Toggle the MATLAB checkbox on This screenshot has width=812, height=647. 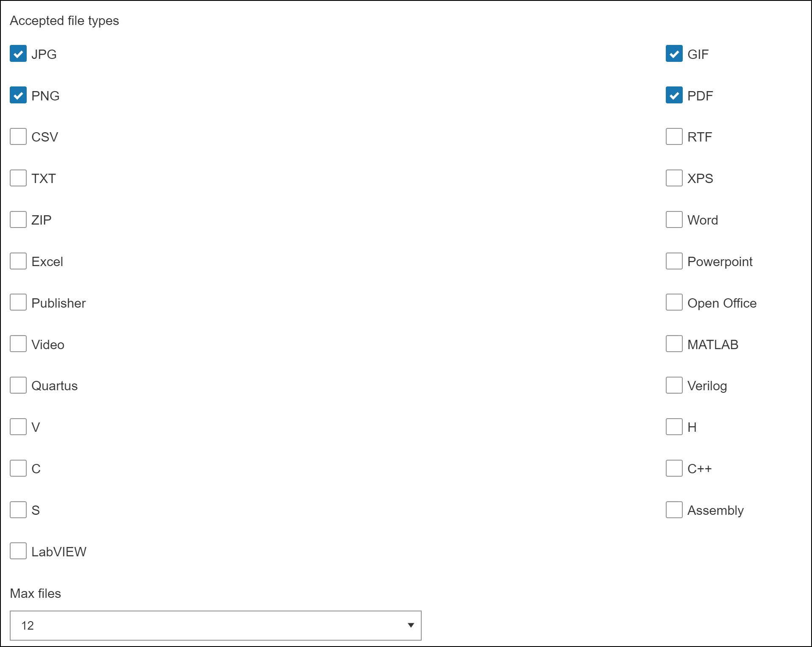pos(674,344)
